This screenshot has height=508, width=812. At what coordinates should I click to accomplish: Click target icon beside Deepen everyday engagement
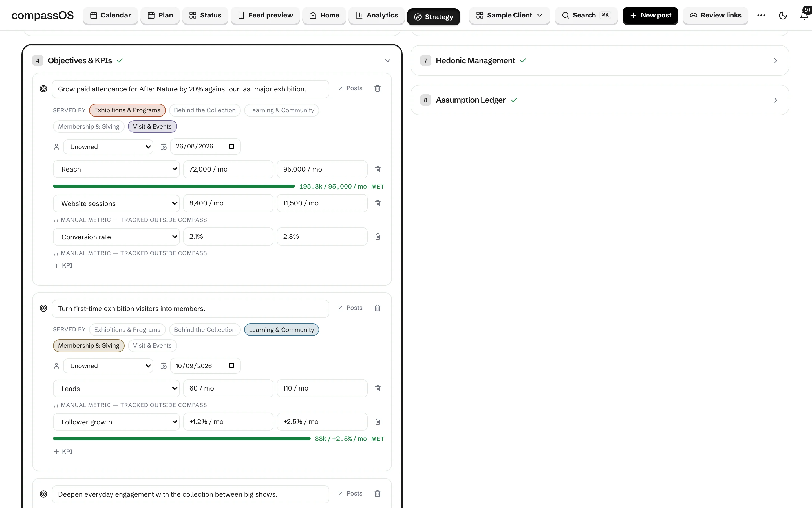point(43,494)
